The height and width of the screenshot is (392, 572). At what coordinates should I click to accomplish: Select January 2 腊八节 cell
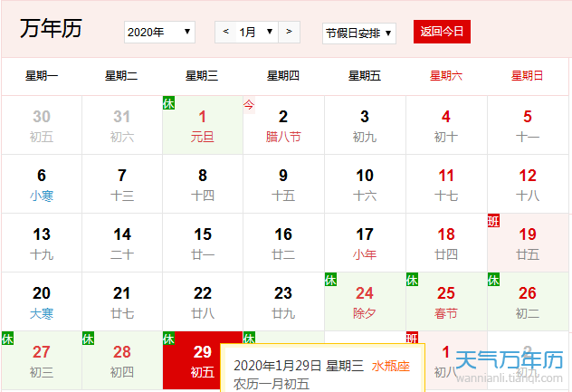tap(283, 125)
